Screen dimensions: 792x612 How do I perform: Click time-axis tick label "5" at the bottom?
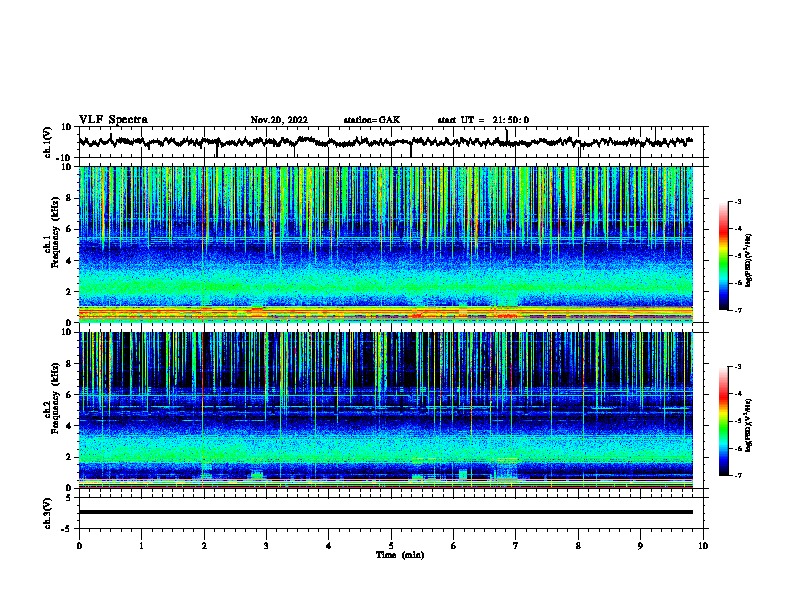coord(391,546)
